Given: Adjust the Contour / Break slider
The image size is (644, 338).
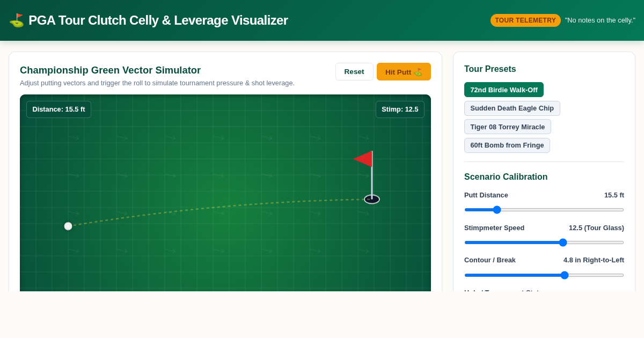Looking at the screenshot, I should [x=544, y=275].
